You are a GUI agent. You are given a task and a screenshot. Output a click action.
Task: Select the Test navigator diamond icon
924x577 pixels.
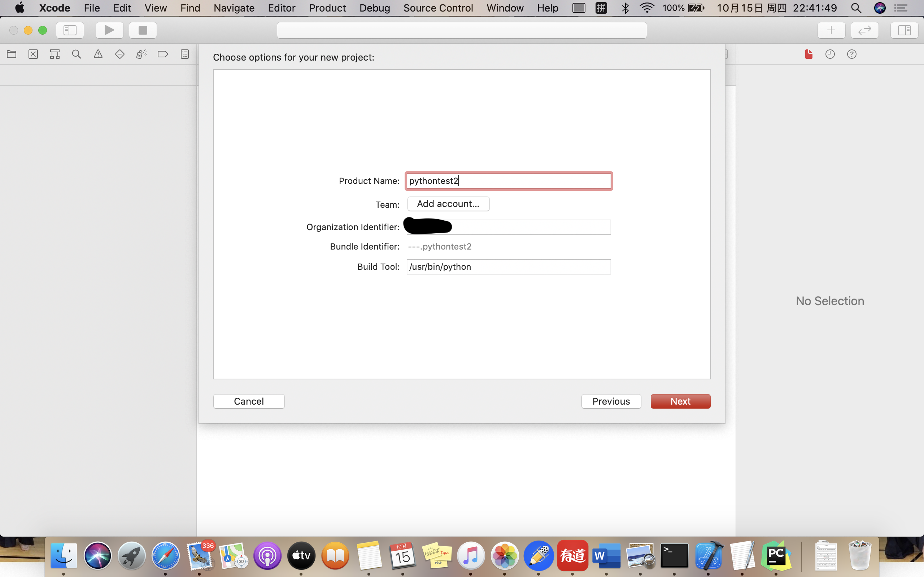click(120, 54)
